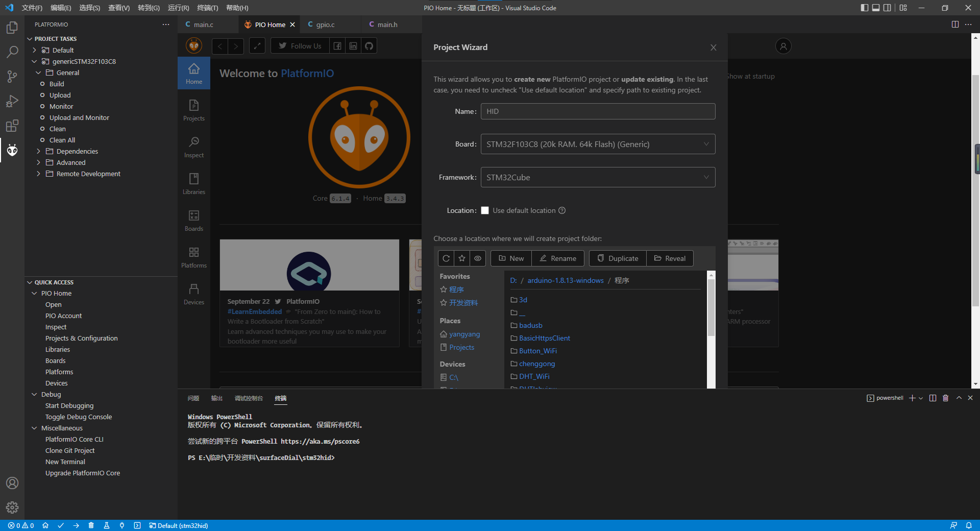Toggle Use default location checkbox

[x=485, y=210]
